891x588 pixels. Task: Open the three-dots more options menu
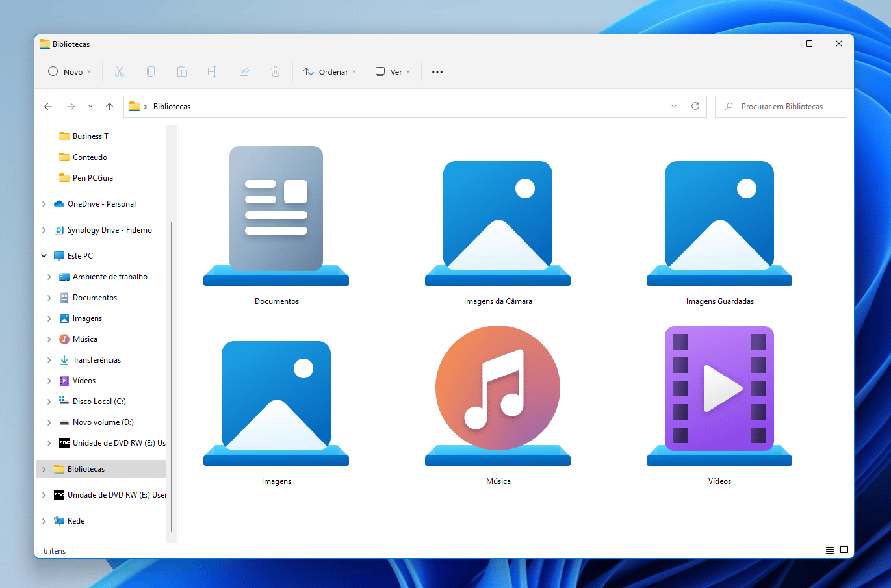(x=437, y=71)
